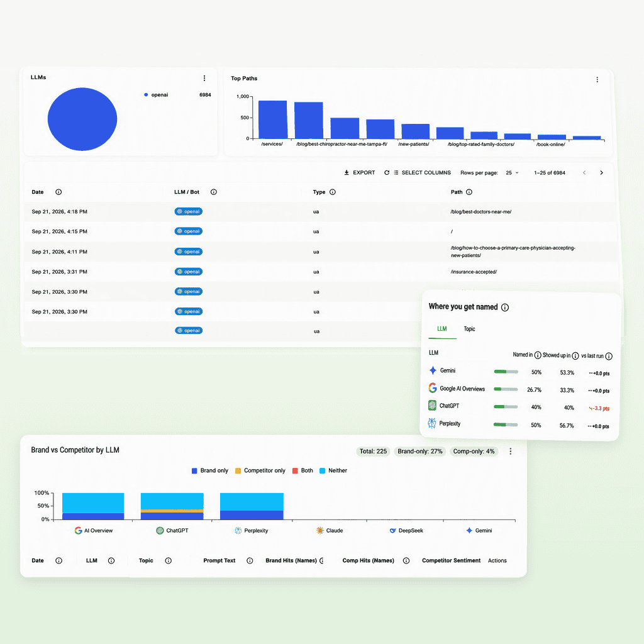Click the /services/ bar in Top Paths

273,119
